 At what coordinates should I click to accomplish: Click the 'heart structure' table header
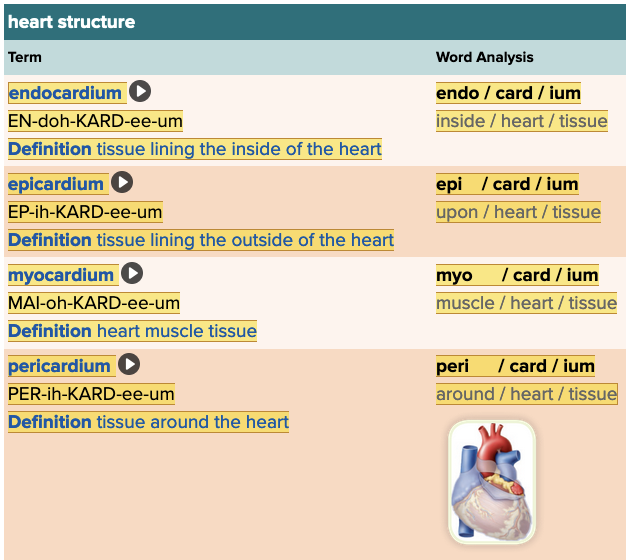tap(72, 22)
